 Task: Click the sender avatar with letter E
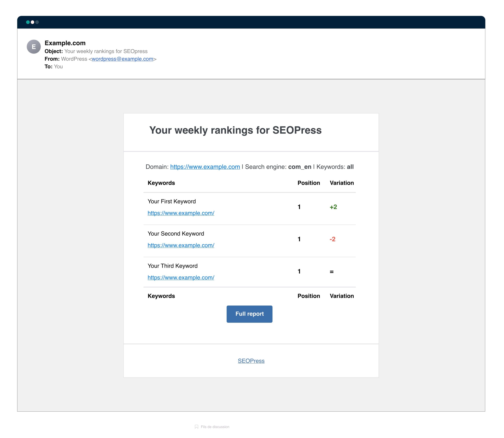tap(34, 47)
